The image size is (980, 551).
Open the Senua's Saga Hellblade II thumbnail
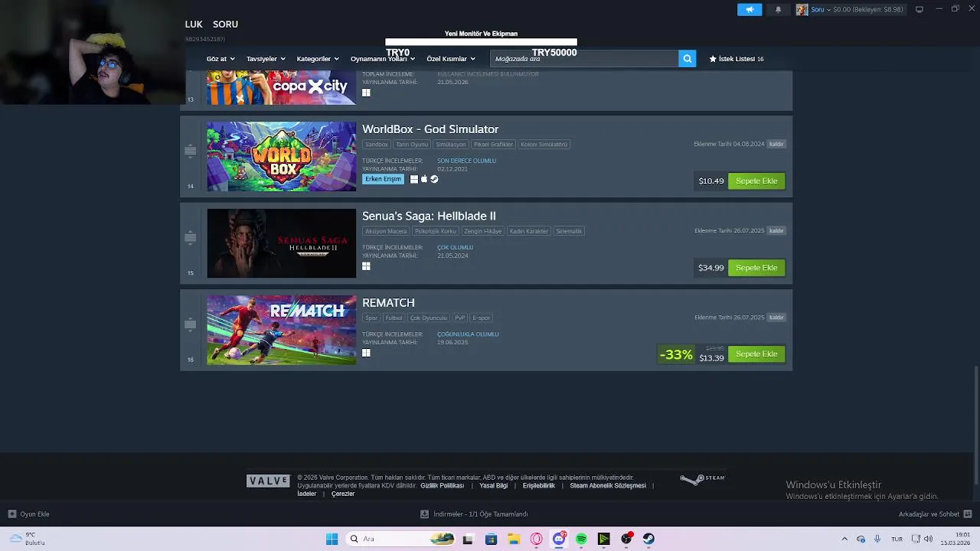[x=282, y=243]
